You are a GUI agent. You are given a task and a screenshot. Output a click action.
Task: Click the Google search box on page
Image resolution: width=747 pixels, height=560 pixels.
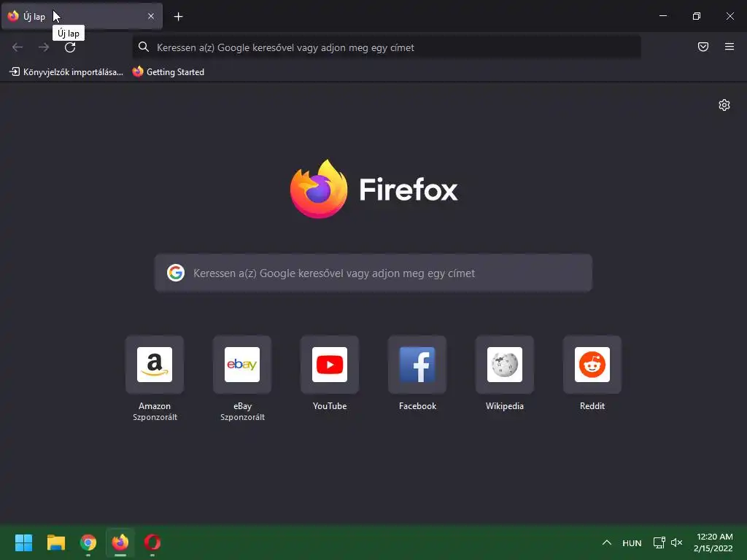tap(373, 273)
